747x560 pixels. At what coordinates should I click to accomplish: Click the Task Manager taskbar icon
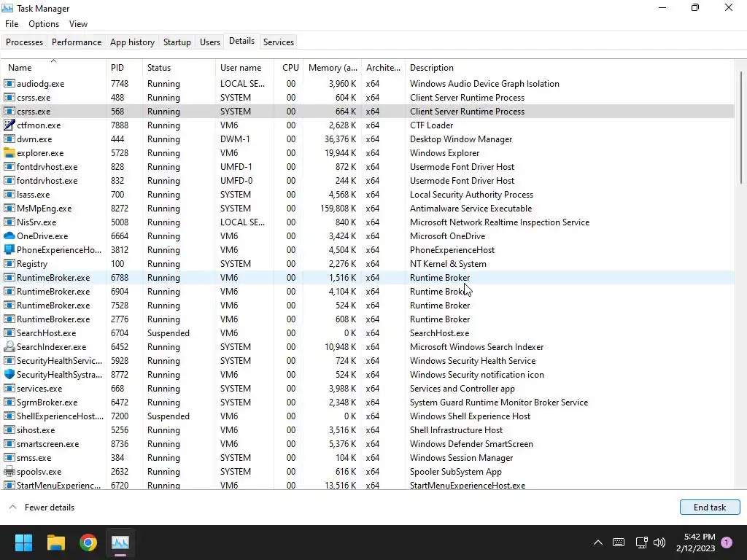point(120,542)
